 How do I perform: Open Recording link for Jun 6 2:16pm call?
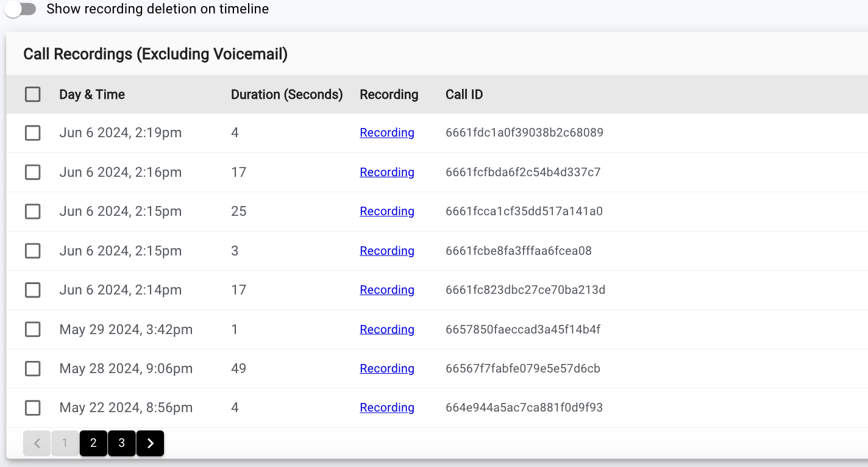[387, 173]
